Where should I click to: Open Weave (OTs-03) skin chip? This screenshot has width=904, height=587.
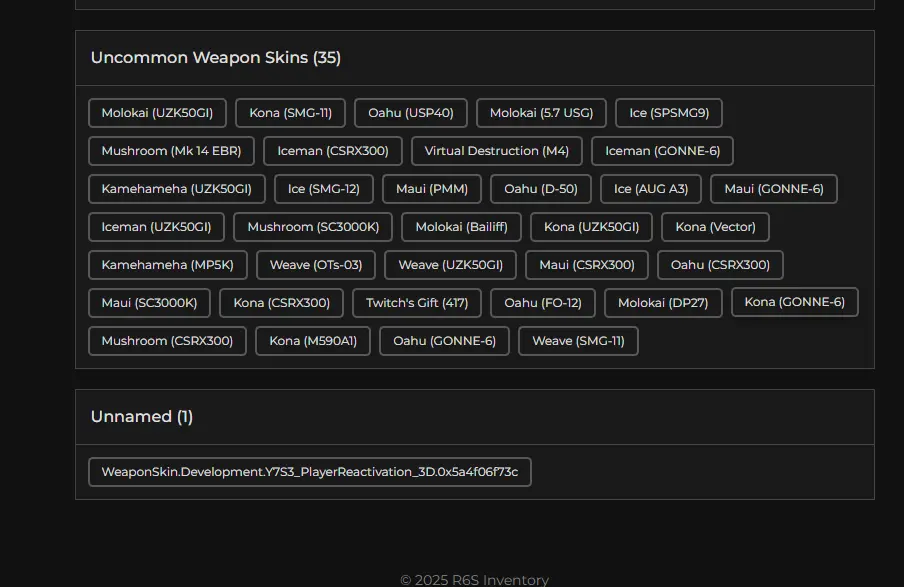(316, 265)
